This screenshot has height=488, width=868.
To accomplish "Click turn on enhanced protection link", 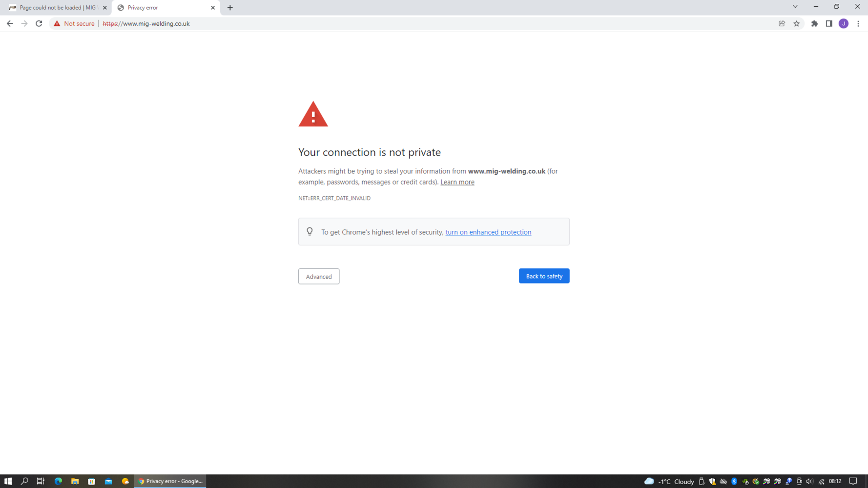I will (488, 232).
